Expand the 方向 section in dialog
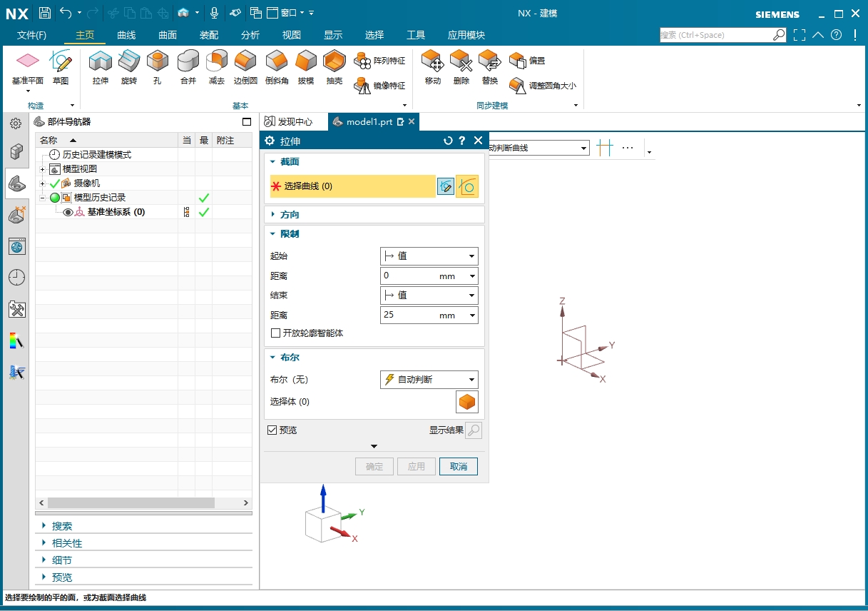The width and height of the screenshot is (868, 611). coord(289,214)
